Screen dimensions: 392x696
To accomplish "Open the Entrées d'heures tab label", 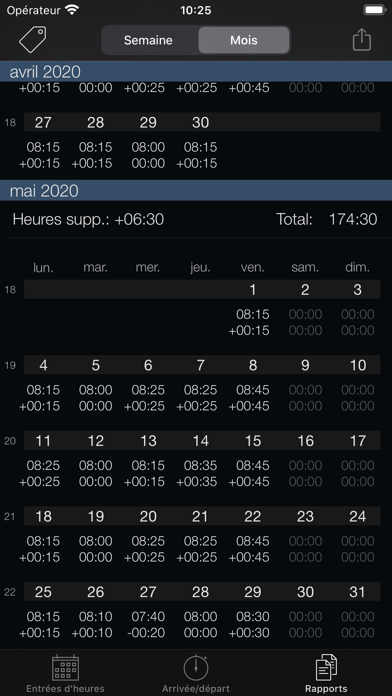I will [x=65, y=689].
